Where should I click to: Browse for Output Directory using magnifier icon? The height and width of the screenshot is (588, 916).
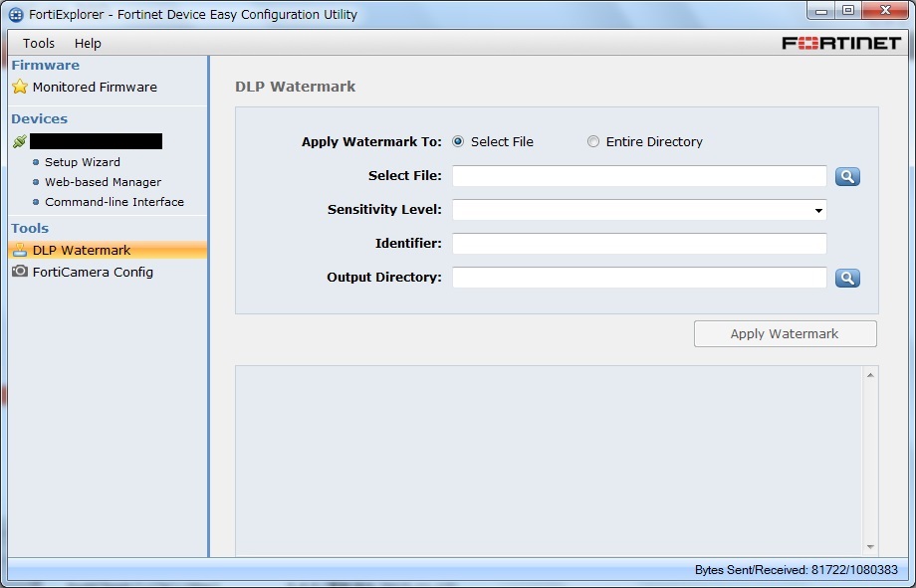(x=847, y=279)
